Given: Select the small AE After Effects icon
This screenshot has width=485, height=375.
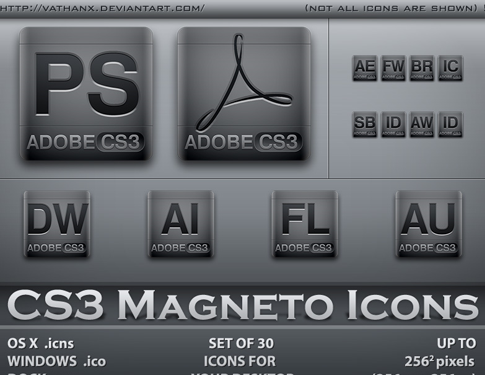Looking at the screenshot, I should [365, 68].
